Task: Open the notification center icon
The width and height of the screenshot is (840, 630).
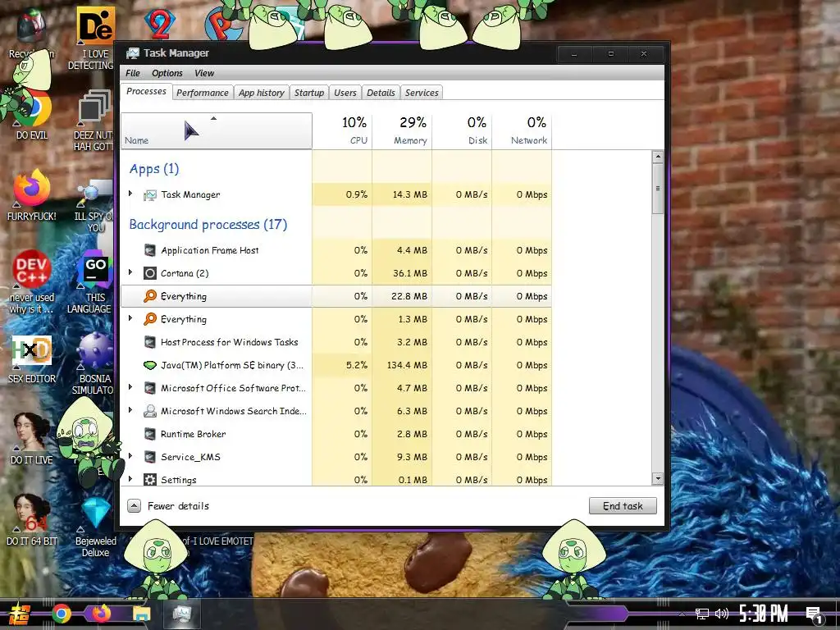Action: (814, 615)
